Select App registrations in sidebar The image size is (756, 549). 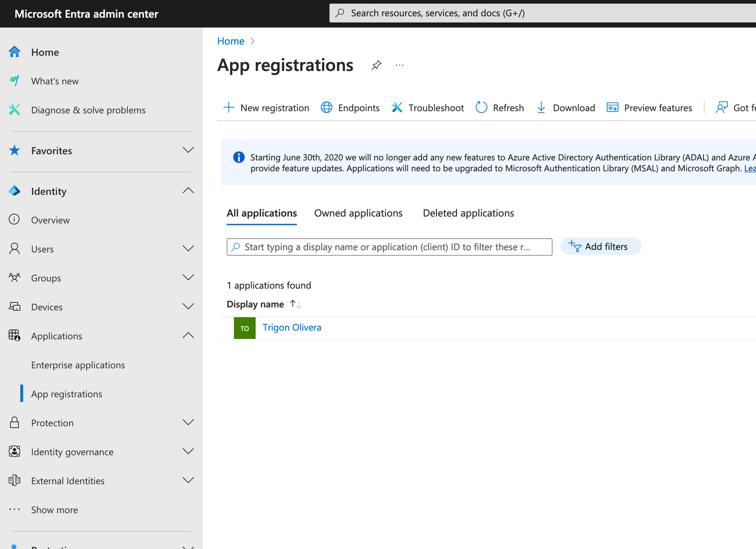coord(67,394)
